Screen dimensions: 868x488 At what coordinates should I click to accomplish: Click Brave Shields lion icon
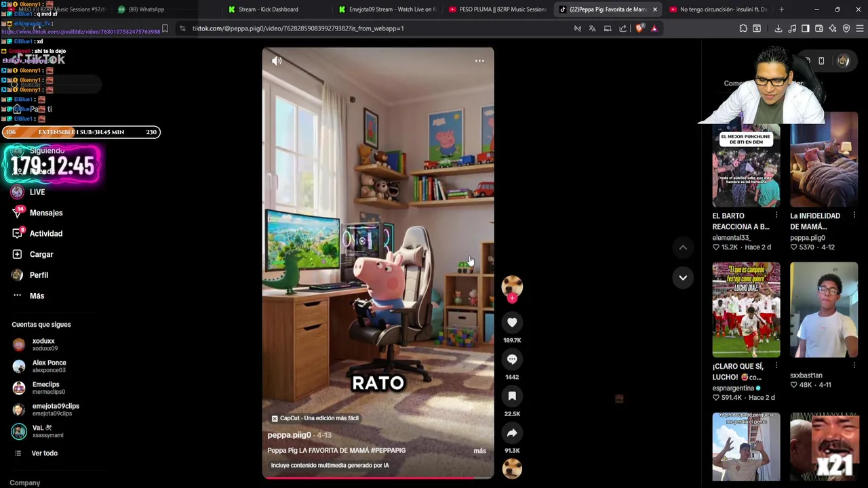click(x=639, y=28)
